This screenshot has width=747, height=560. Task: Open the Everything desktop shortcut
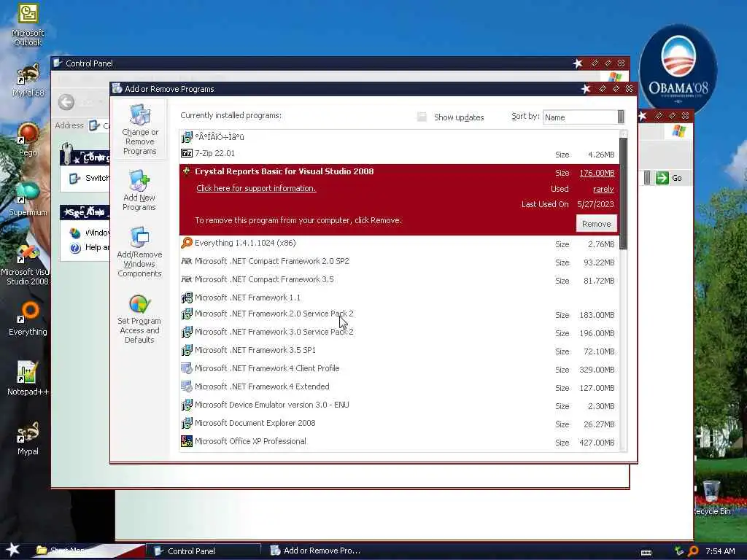click(28, 313)
